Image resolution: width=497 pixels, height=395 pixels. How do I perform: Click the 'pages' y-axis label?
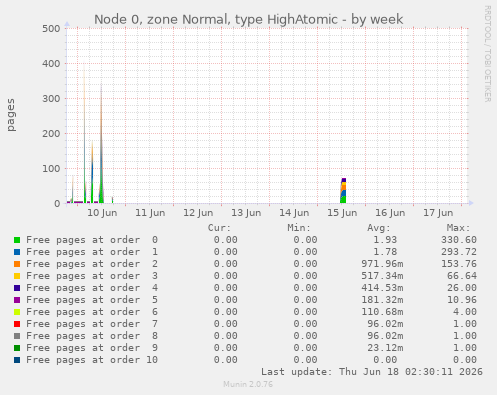point(11,115)
